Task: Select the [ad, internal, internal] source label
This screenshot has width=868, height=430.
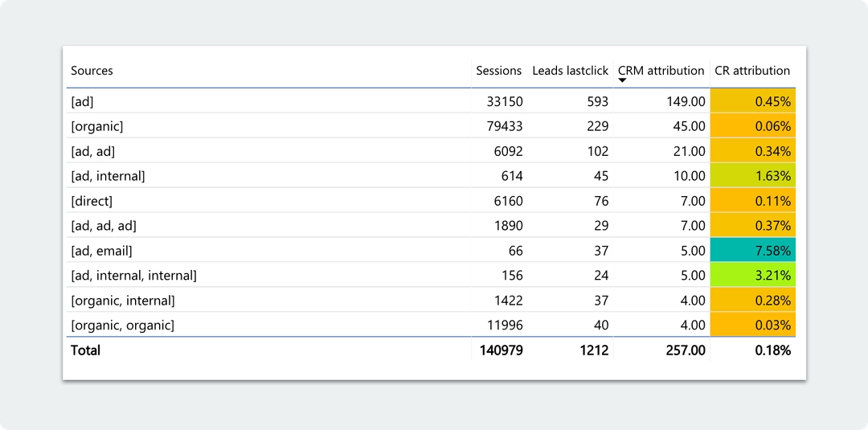Action: click(x=134, y=276)
